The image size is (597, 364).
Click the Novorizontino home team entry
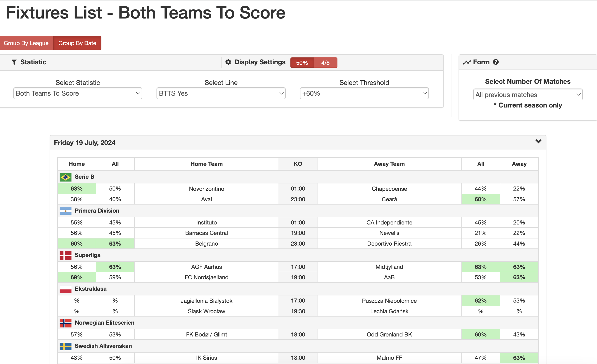(x=206, y=189)
